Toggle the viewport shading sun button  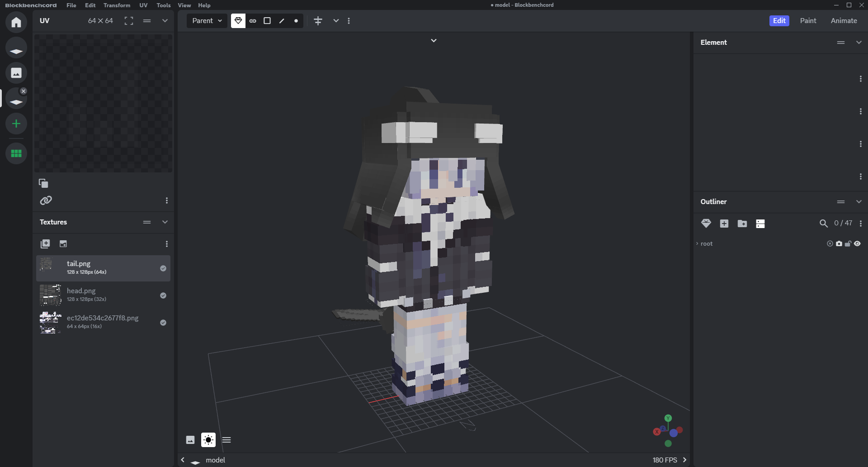(x=208, y=440)
